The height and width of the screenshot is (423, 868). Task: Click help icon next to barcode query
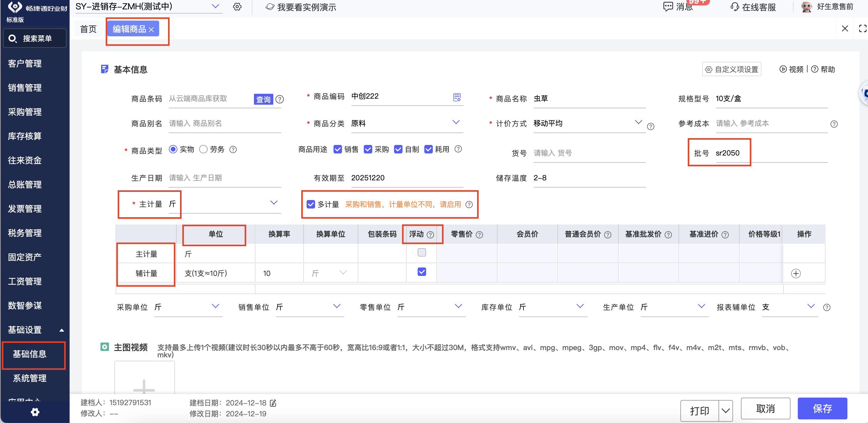click(x=279, y=99)
